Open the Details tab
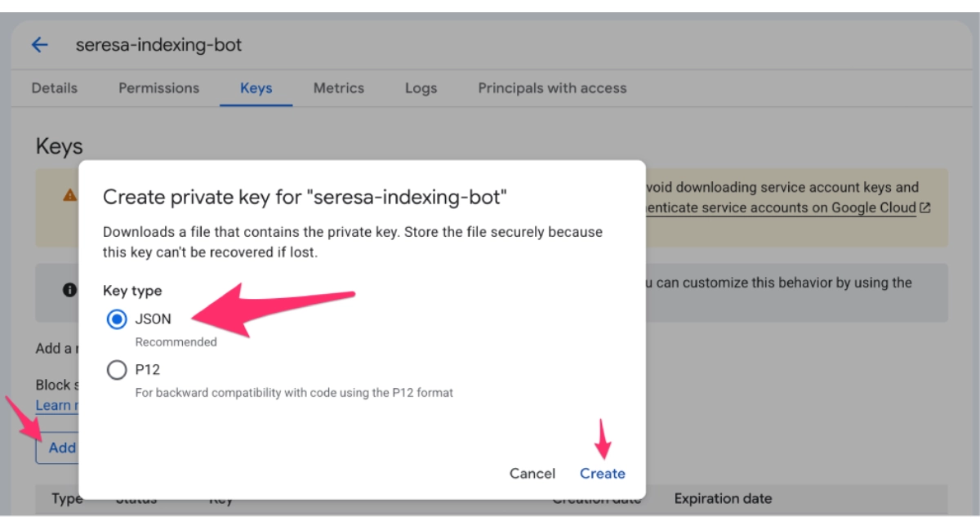The image size is (980, 526). click(x=55, y=88)
